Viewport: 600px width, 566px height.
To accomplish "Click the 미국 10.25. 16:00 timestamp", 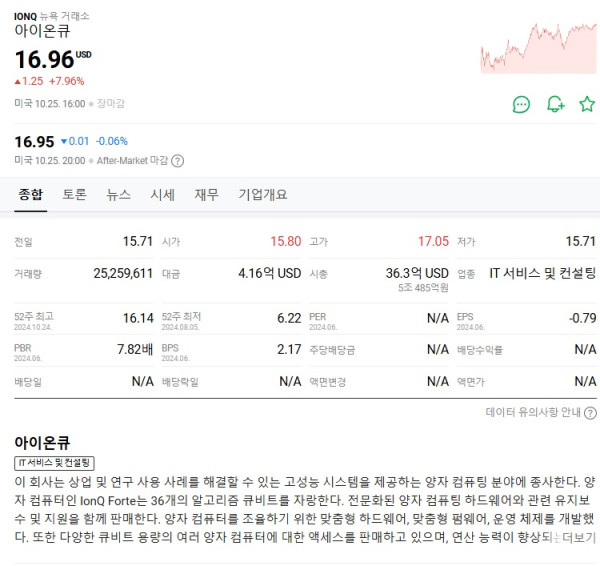I will [50, 104].
